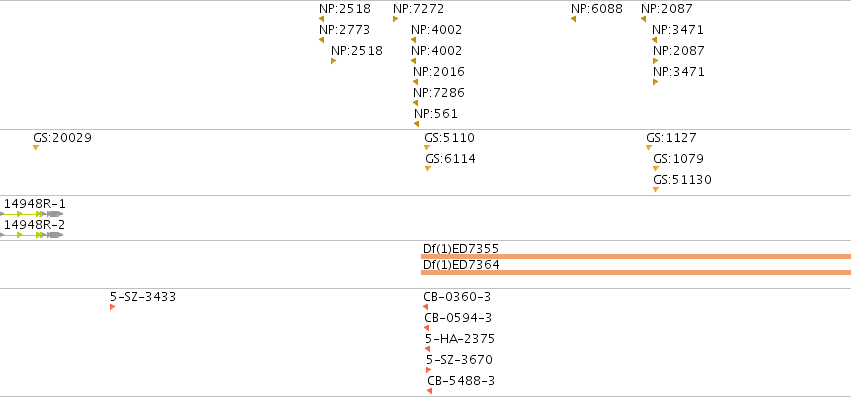The image size is (851, 397).
Task: Click the Df(1)ED7355 deficiency bar
Action: pyautogui.click(x=636, y=256)
